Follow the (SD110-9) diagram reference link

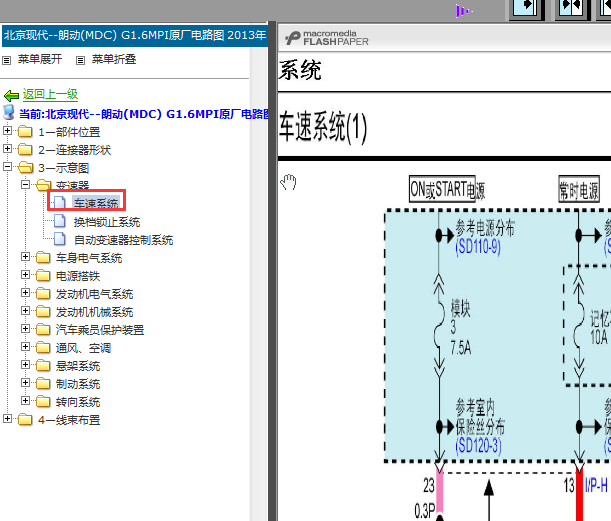(478, 246)
